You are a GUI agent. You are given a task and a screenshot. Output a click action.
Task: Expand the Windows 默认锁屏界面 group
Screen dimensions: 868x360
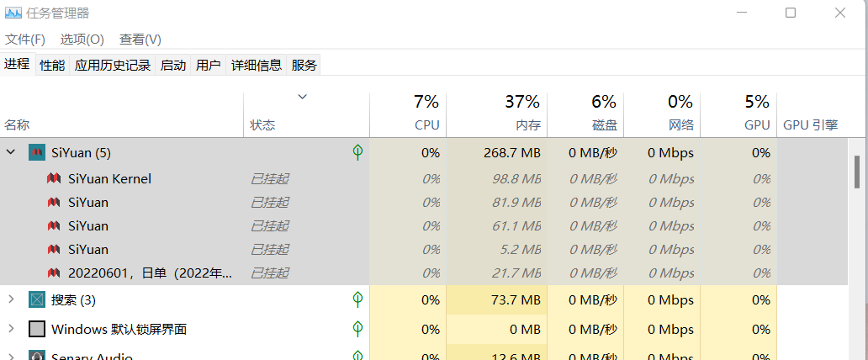[11, 329]
